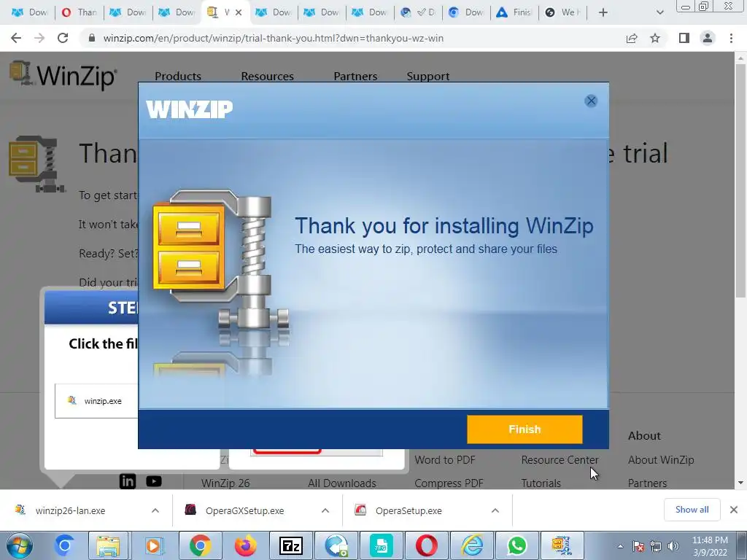The image size is (747, 560).
Task: Open Google Chrome from taskbar
Action: pyautogui.click(x=200, y=545)
